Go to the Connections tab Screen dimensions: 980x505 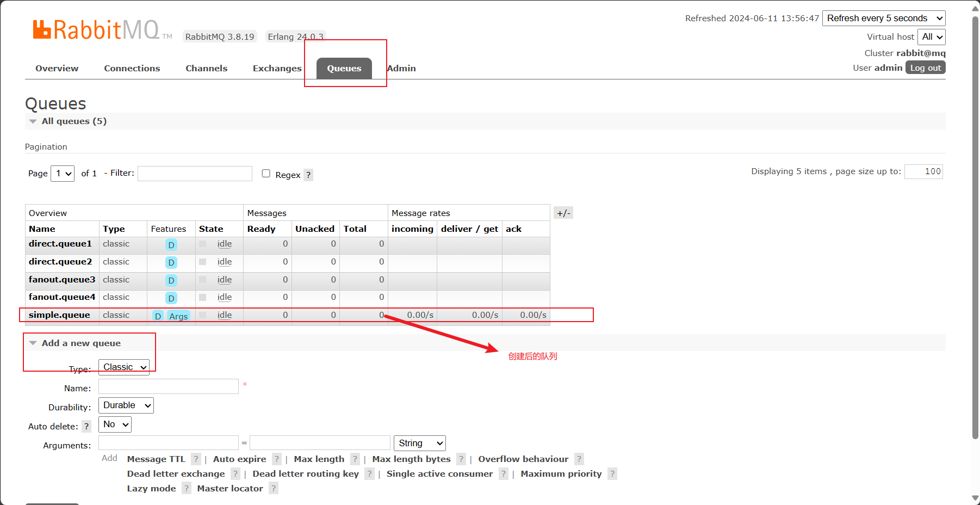(x=132, y=69)
